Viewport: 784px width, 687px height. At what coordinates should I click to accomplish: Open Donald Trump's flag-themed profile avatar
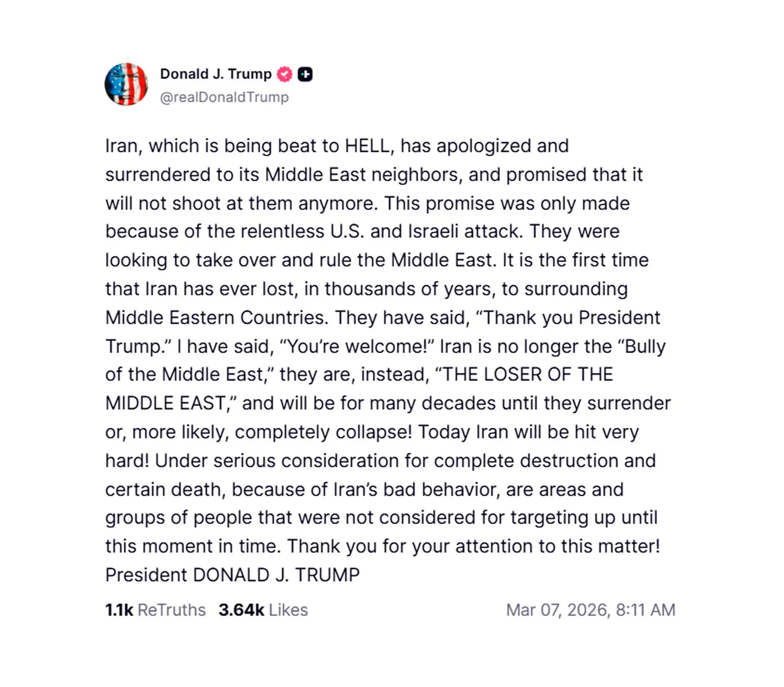[x=127, y=84]
